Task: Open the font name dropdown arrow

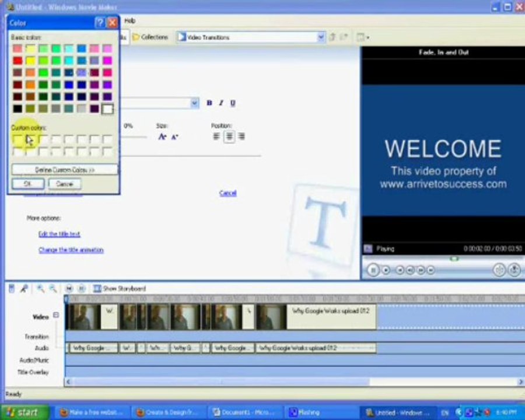Action: (x=194, y=103)
